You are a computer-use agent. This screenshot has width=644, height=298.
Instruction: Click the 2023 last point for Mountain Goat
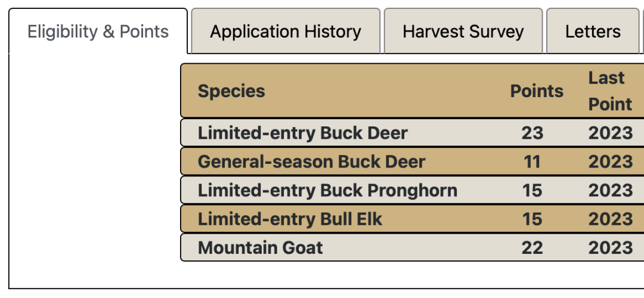(611, 248)
